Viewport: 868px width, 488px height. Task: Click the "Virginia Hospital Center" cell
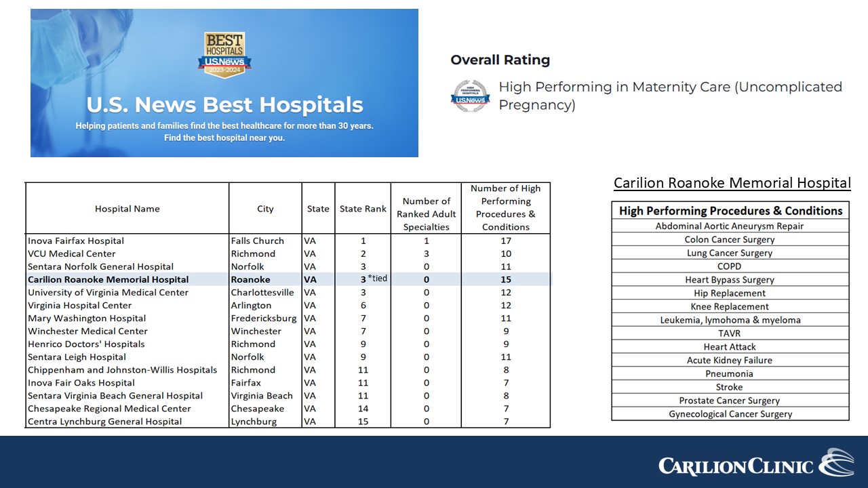click(127, 305)
